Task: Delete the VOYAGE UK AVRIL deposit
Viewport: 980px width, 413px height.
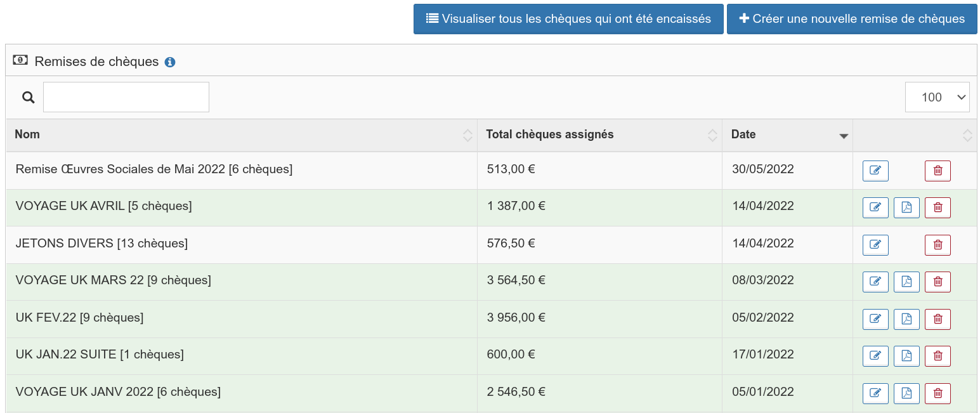Action: 938,207
